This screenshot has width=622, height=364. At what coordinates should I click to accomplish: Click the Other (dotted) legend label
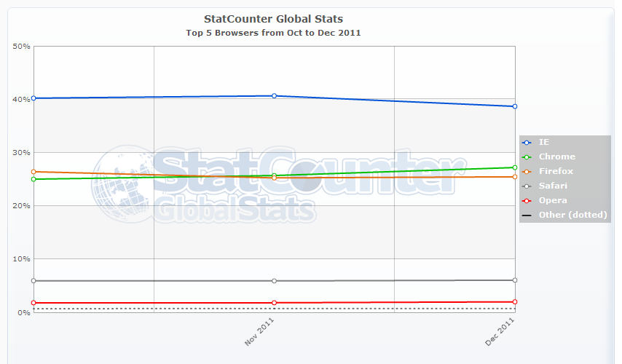point(573,215)
